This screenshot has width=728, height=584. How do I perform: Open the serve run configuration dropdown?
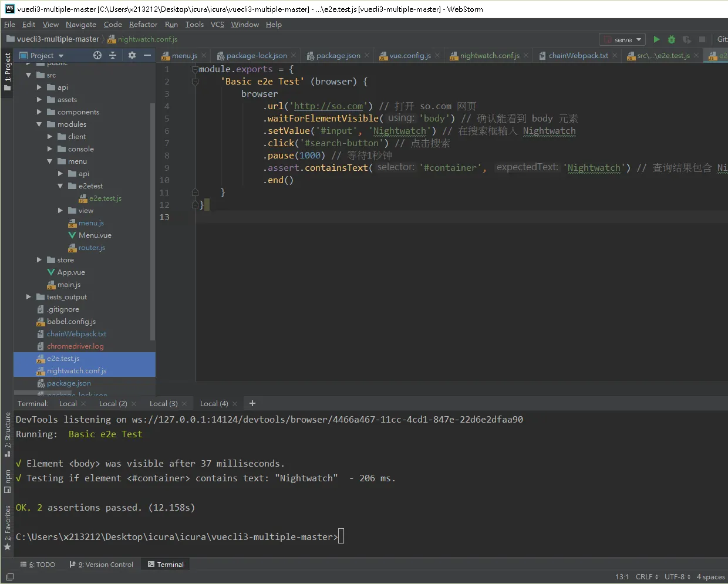click(622, 39)
